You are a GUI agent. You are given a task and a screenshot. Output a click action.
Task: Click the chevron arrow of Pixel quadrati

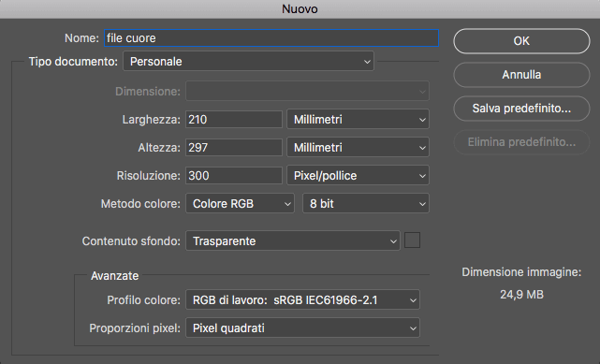[413, 328]
